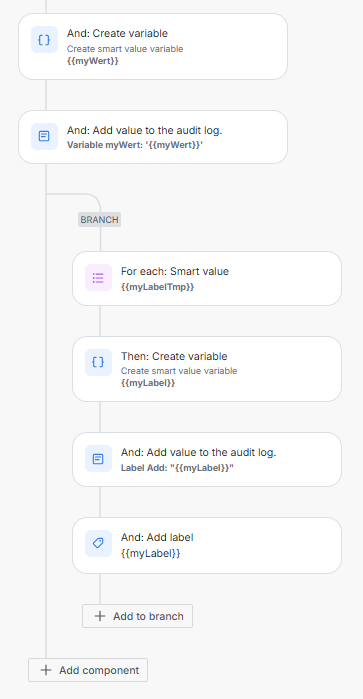Viewport: 363px width, 699px height.
Task: Click 'Create smart value variable' text in top card
Action: pyautogui.click(x=125, y=49)
